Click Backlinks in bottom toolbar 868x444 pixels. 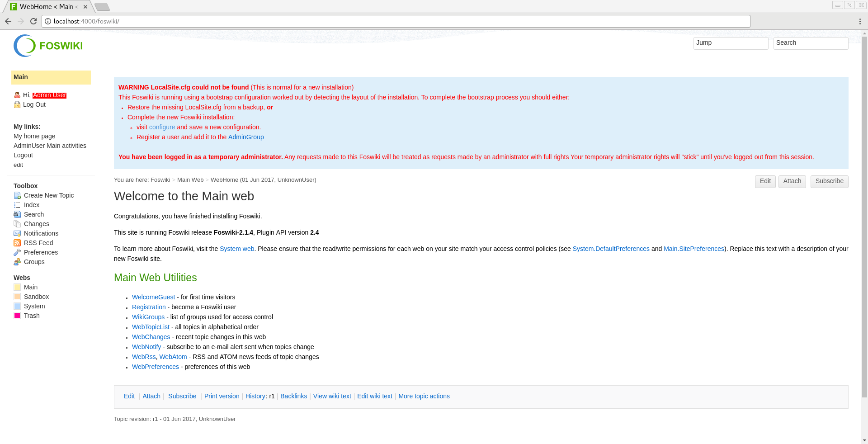pyautogui.click(x=293, y=396)
